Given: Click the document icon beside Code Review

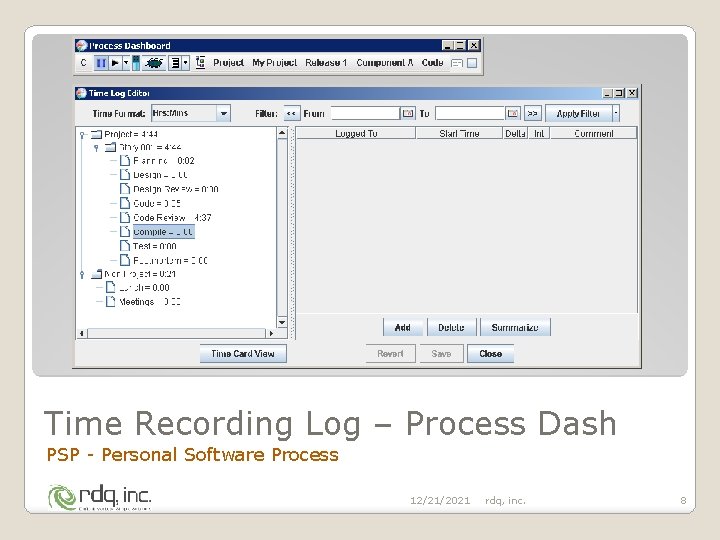Looking at the screenshot, I should tap(125, 217).
